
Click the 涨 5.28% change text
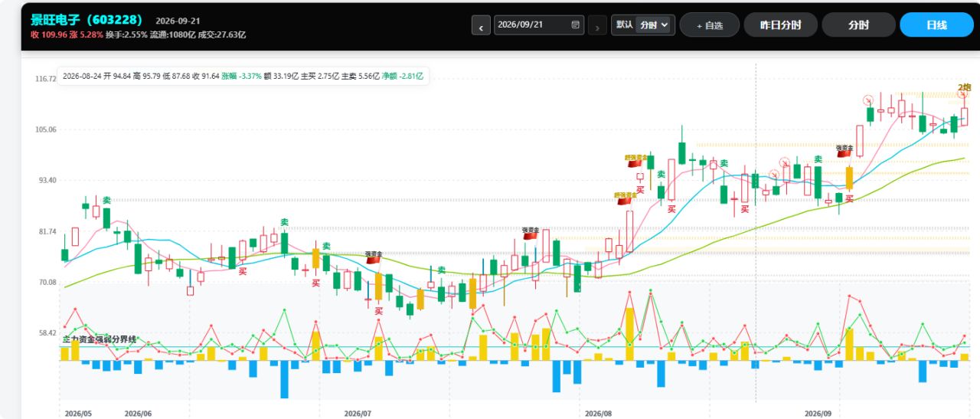[x=88, y=34]
